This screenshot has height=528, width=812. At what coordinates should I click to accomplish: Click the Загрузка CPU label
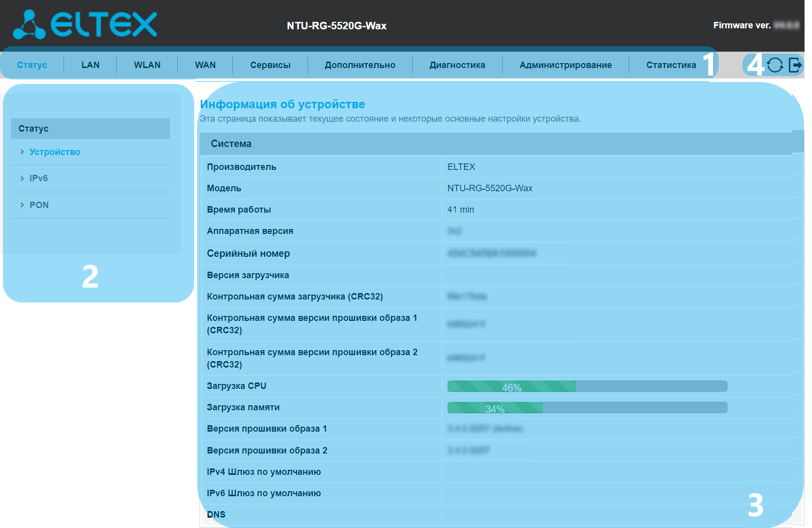tap(236, 386)
